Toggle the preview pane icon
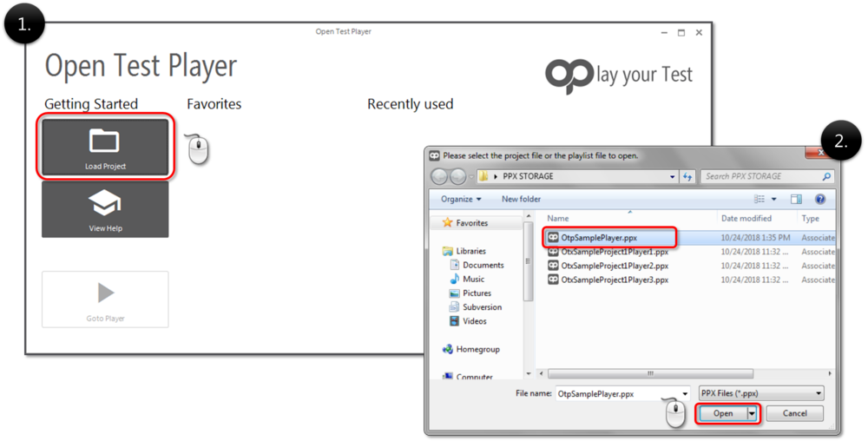868x441 pixels. [x=796, y=199]
